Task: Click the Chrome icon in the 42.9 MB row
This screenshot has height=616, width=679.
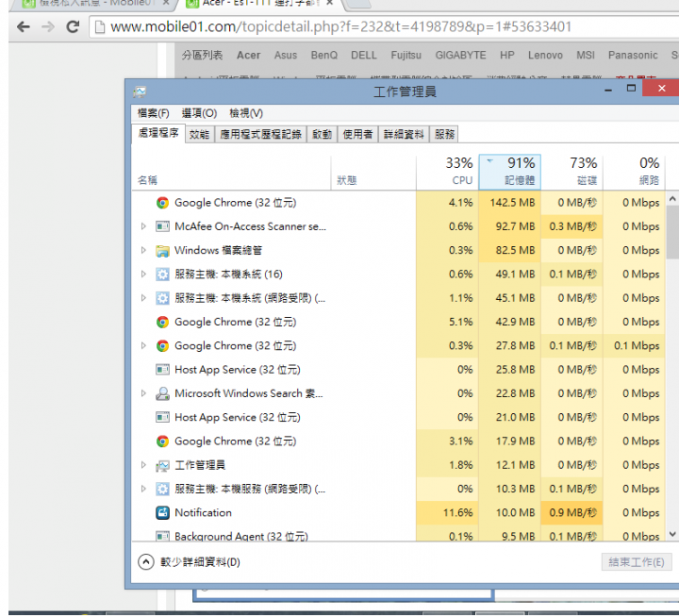Action: [x=162, y=322]
